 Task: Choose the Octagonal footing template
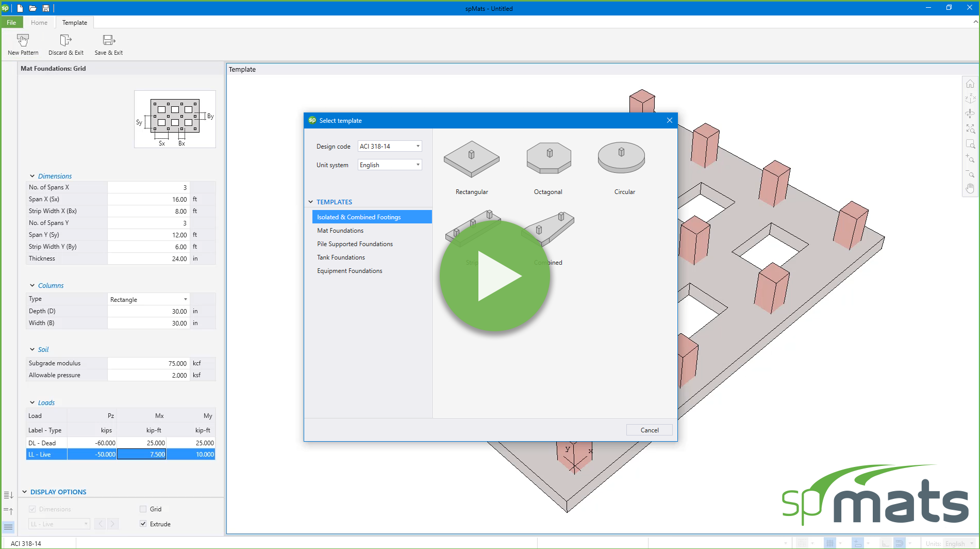pyautogui.click(x=549, y=158)
